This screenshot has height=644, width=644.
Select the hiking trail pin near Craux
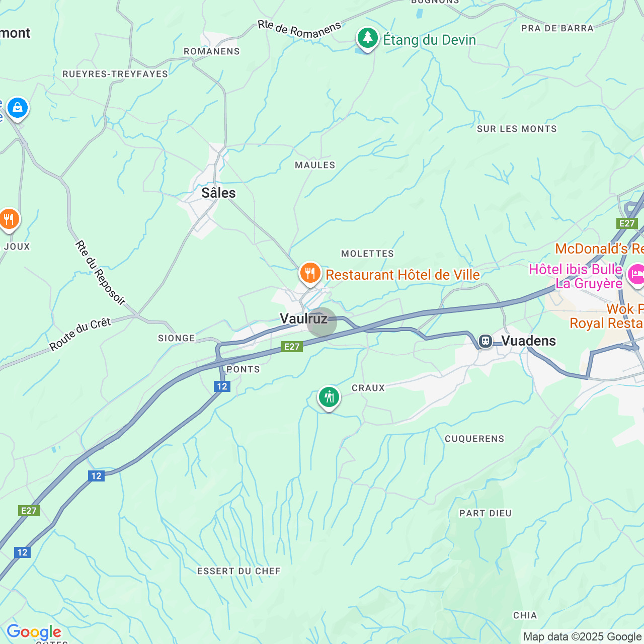[x=329, y=398]
